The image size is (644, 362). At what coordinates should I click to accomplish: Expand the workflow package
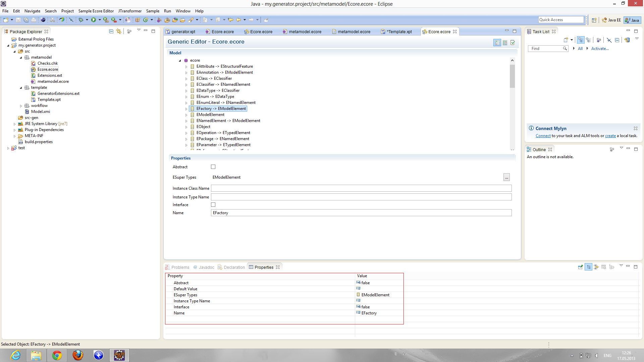[21, 106]
